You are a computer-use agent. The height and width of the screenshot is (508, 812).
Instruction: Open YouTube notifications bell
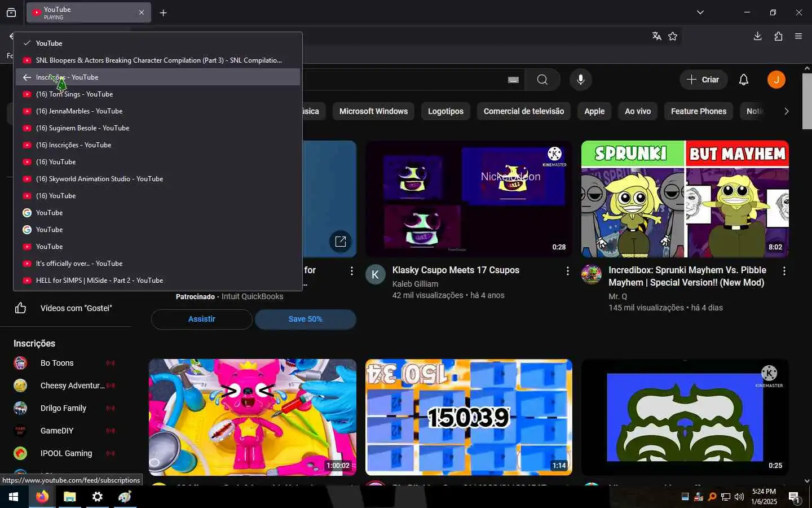point(744,80)
